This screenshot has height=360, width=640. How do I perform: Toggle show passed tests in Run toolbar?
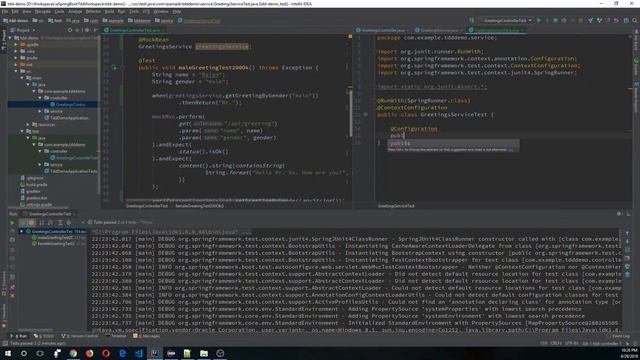pos(23,223)
